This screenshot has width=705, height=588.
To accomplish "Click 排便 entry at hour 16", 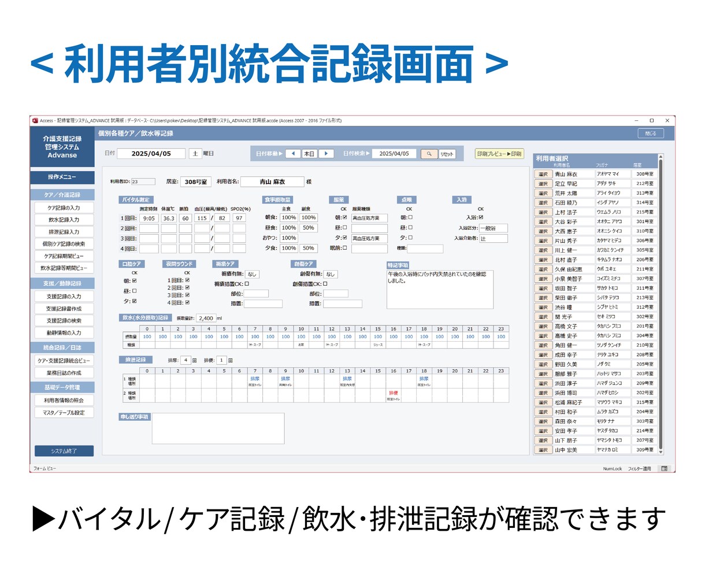I will point(394,393).
